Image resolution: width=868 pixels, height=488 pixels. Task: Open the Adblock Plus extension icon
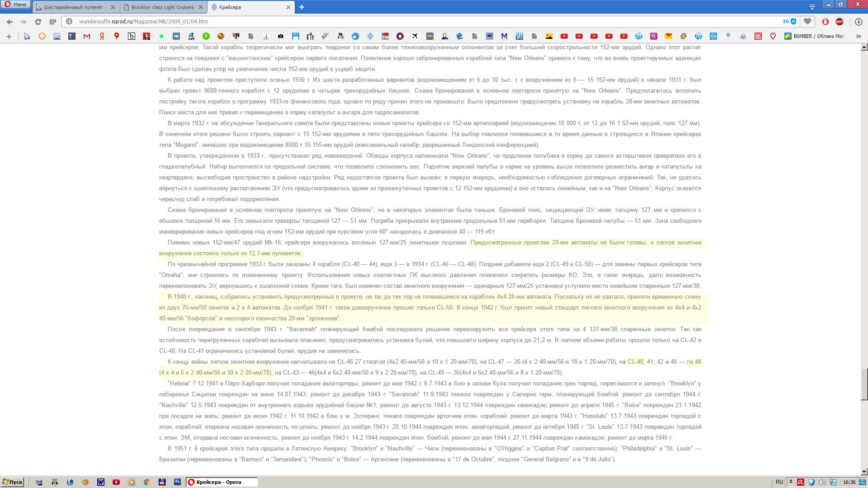pyautogui.click(x=840, y=21)
